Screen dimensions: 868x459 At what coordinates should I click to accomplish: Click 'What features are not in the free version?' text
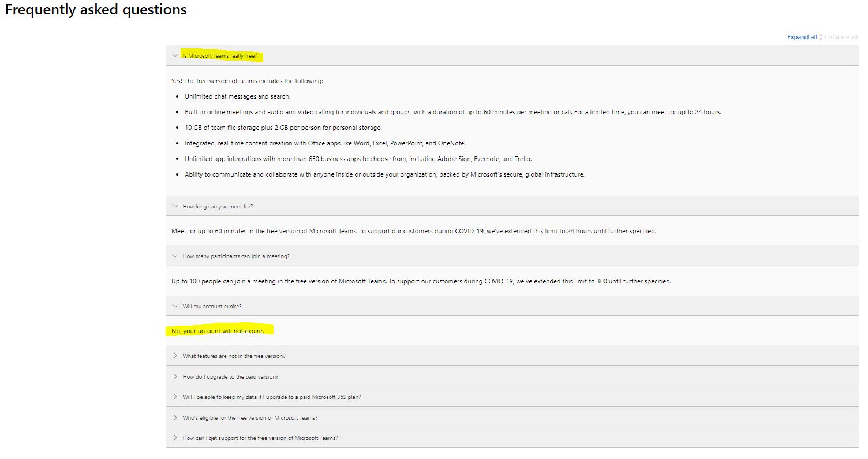tap(234, 356)
